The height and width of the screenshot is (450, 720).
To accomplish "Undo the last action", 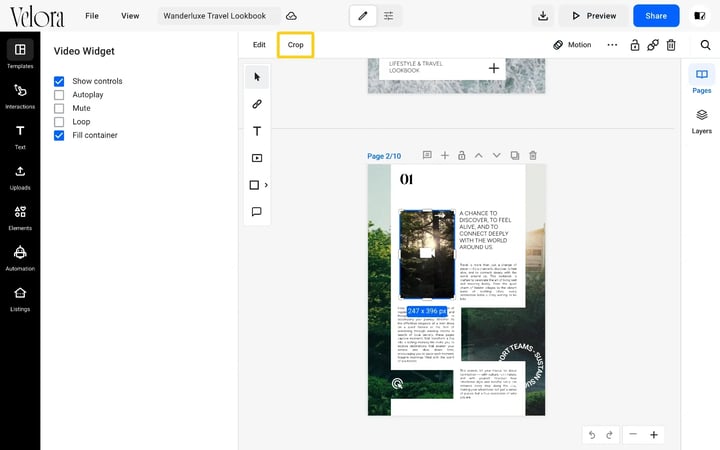I will coord(592,435).
